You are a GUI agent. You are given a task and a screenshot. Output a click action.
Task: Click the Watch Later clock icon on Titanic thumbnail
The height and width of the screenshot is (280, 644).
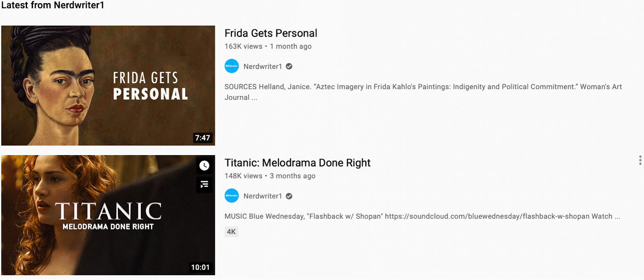click(x=204, y=166)
